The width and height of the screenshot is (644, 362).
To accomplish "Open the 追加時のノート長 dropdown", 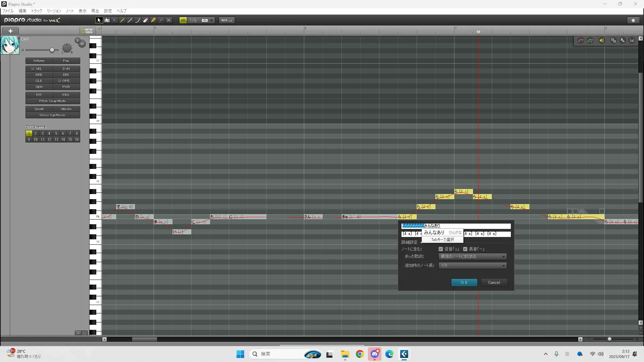I will tap(473, 265).
